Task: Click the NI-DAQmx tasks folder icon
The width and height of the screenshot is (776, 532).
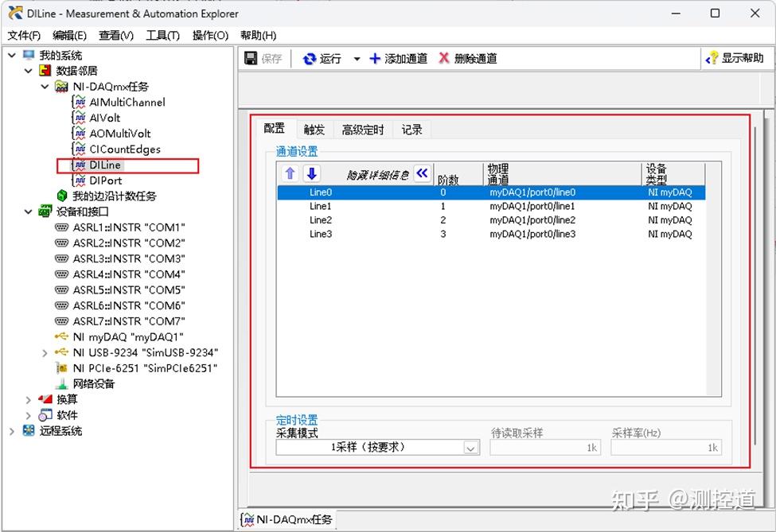Action: (x=61, y=87)
